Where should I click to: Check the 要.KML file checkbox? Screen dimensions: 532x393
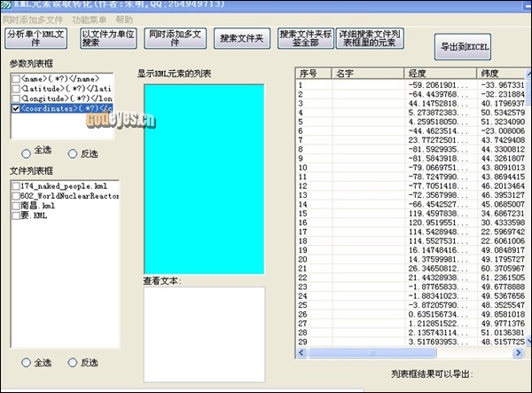coord(16,216)
